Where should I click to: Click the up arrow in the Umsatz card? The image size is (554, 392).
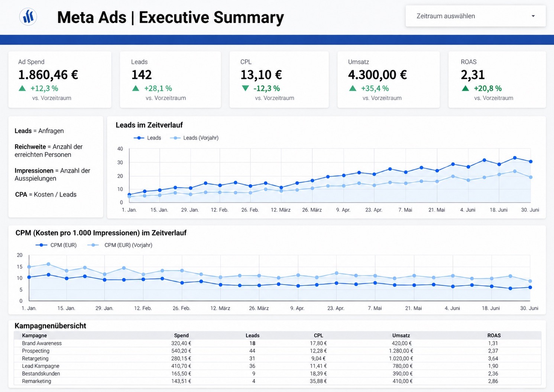point(353,88)
